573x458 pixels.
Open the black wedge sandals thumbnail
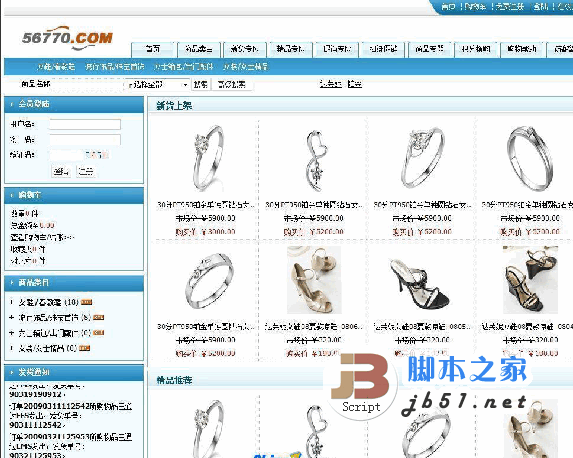tap(531, 280)
